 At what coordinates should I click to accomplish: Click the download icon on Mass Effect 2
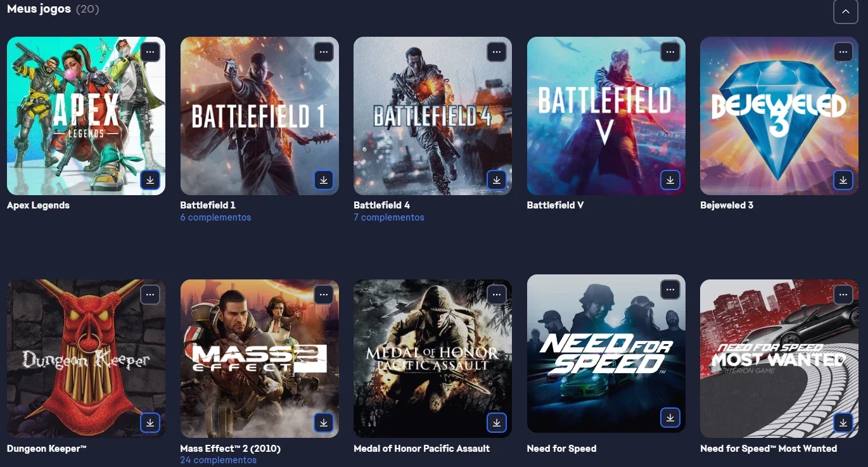pyautogui.click(x=324, y=423)
